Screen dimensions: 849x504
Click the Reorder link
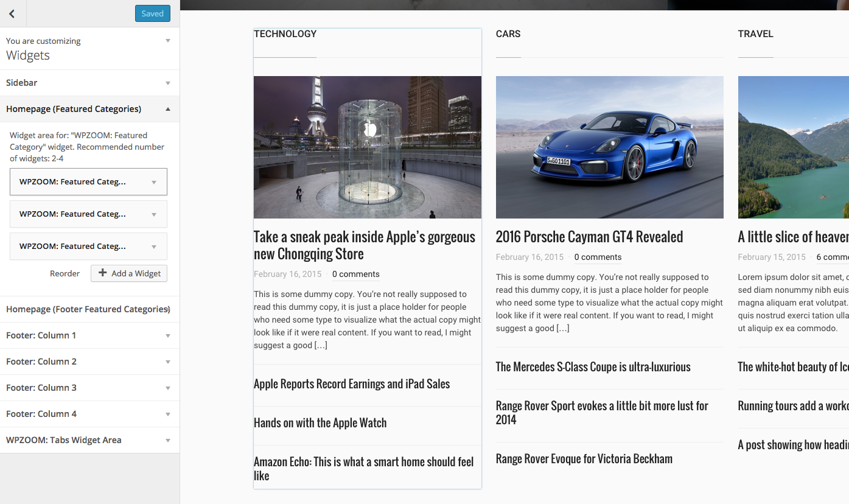coord(65,274)
